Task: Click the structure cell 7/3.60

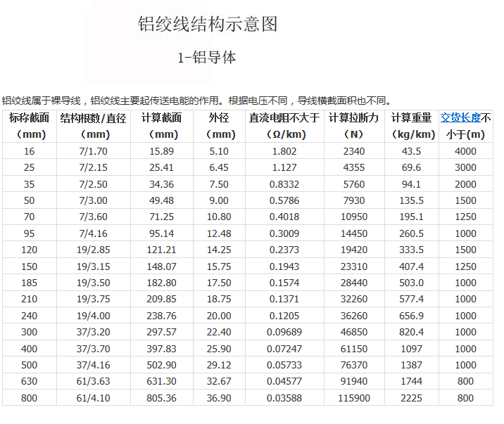Action: 93,217
